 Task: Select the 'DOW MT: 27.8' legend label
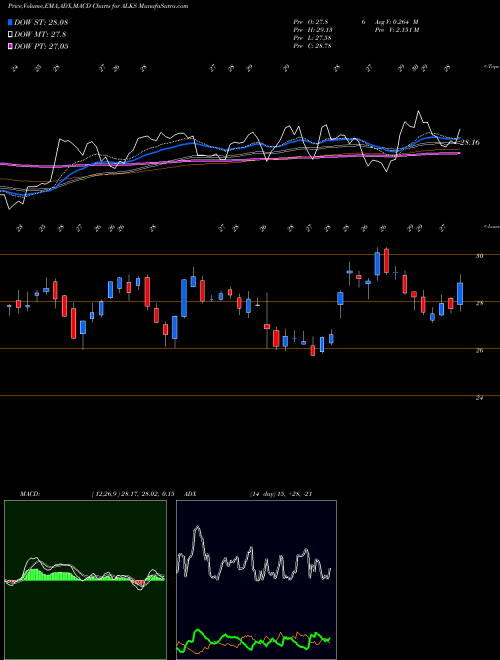(x=40, y=35)
